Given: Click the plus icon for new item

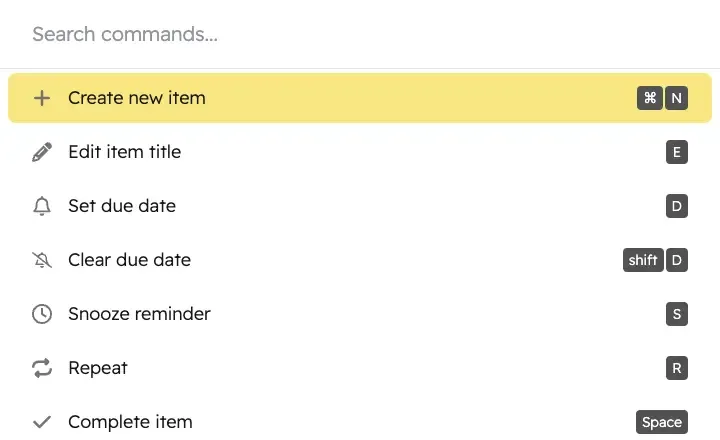Looking at the screenshot, I should pos(42,98).
